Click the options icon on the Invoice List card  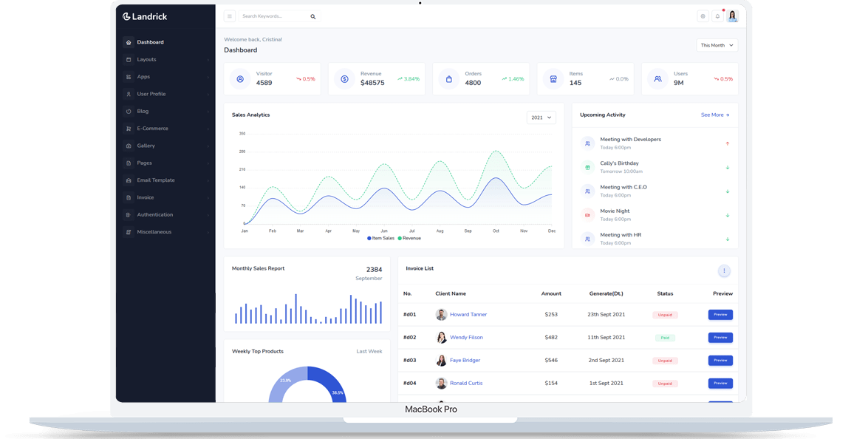pyautogui.click(x=723, y=271)
